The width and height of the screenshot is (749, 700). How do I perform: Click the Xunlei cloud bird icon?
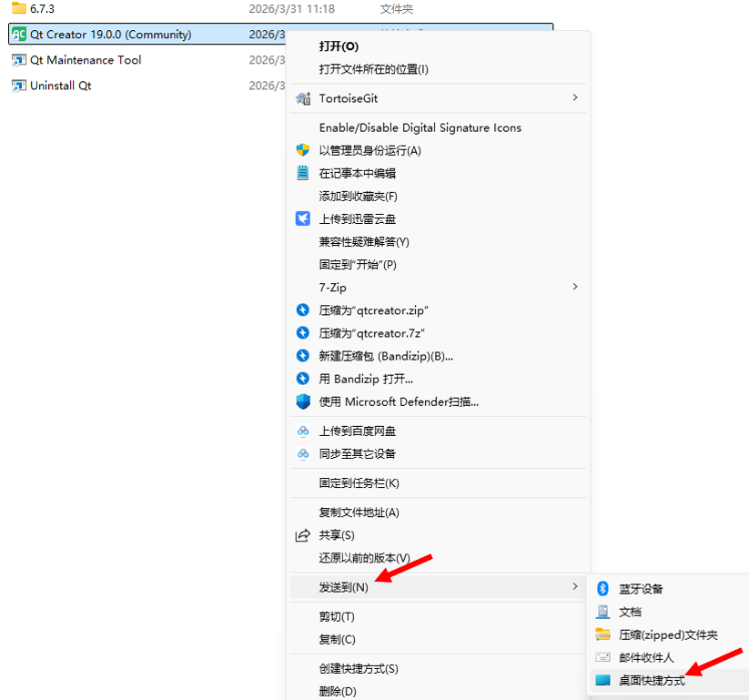(x=303, y=218)
